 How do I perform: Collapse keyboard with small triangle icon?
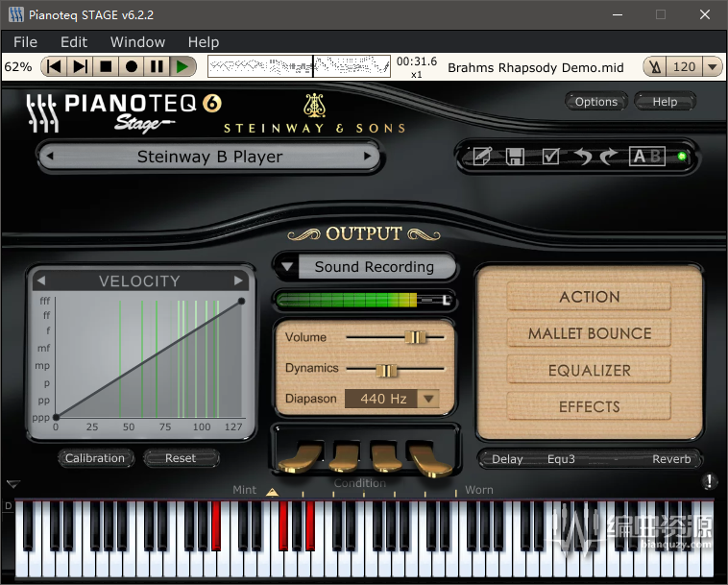13,484
